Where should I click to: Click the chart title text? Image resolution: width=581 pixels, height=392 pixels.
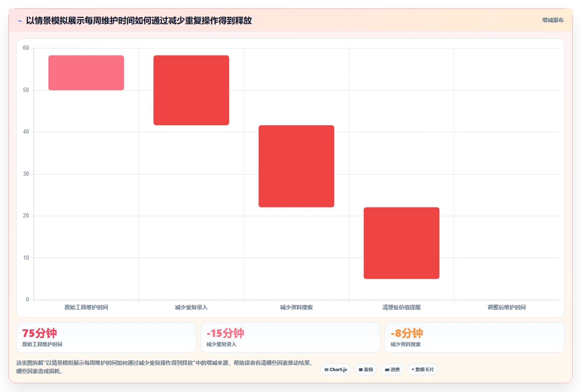pyautogui.click(x=139, y=20)
